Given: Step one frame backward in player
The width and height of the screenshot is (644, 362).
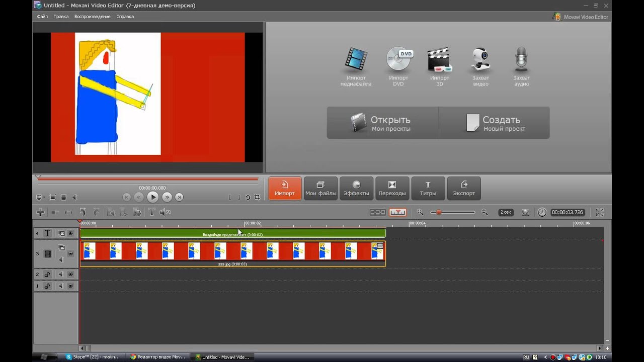Looking at the screenshot, I should [139, 198].
